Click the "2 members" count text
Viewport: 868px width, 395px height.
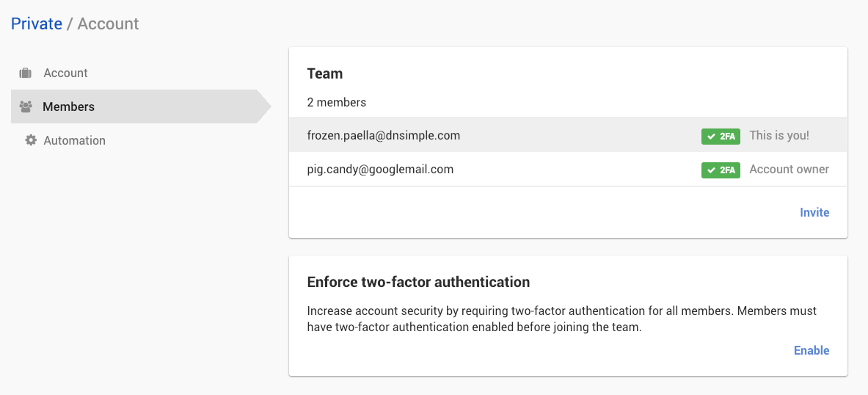coord(337,102)
